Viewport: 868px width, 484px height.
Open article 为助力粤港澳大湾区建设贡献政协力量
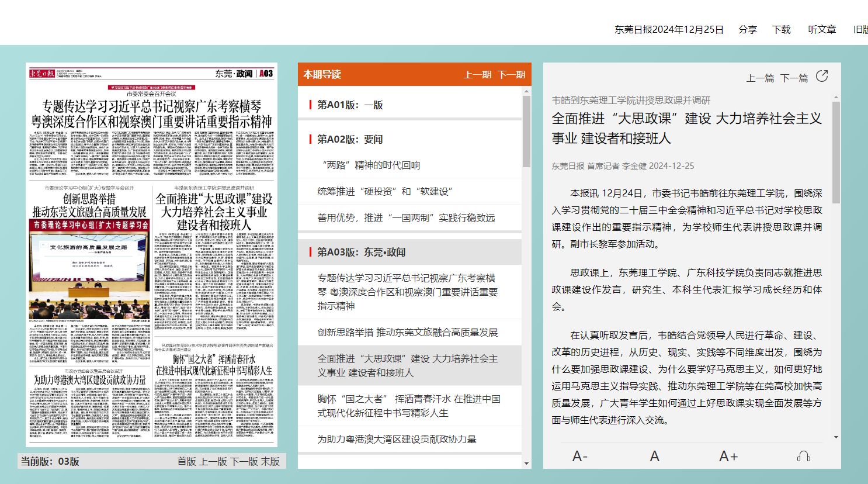click(x=397, y=439)
